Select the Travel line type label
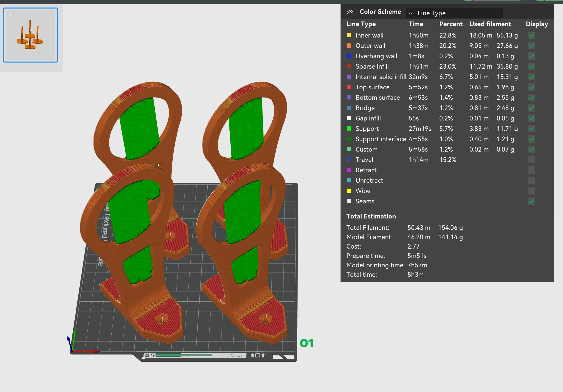This screenshot has width=563, height=392. 364,160
